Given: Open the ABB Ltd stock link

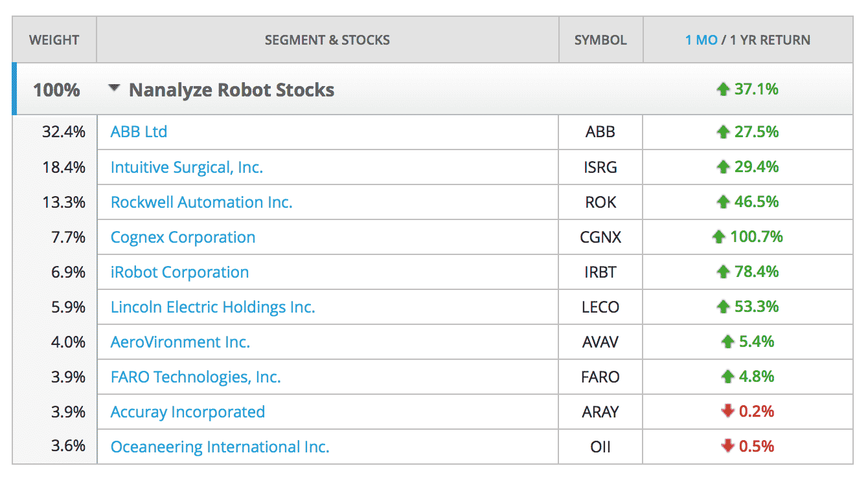Looking at the screenshot, I should coord(139,132).
